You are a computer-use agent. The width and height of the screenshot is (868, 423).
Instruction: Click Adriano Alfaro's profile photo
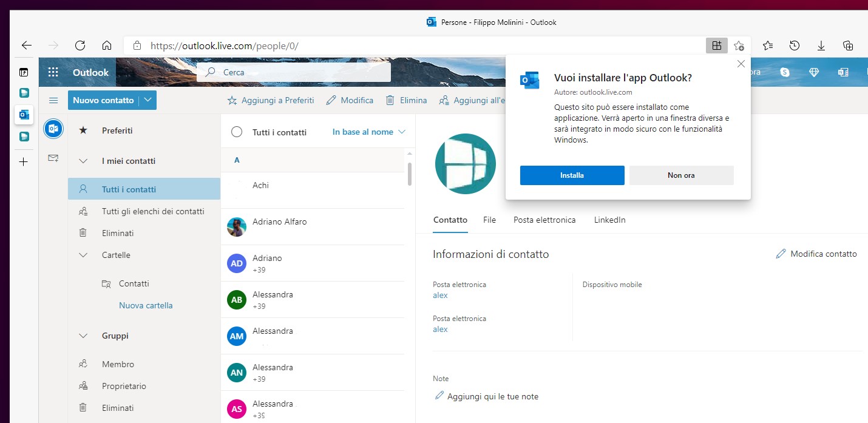(x=237, y=227)
